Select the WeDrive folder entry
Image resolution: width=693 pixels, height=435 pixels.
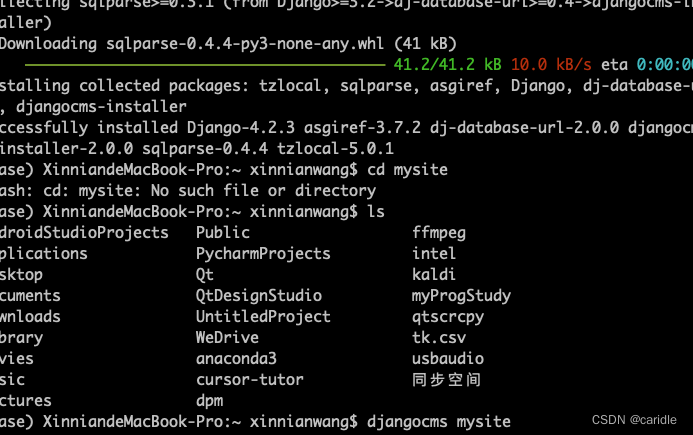227,338
